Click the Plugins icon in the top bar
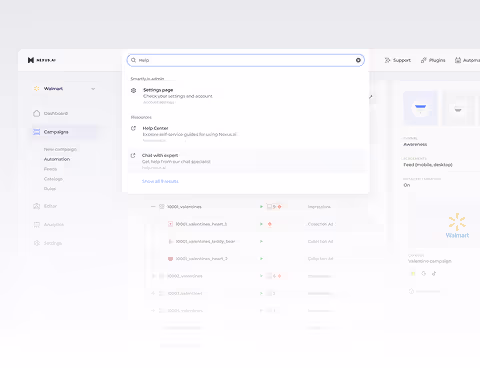The image size is (480, 368). [424, 60]
